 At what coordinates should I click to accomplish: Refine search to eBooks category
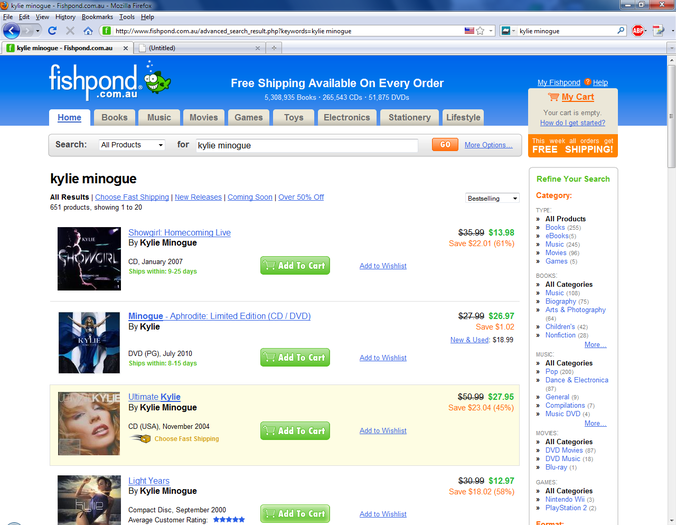click(557, 236)
